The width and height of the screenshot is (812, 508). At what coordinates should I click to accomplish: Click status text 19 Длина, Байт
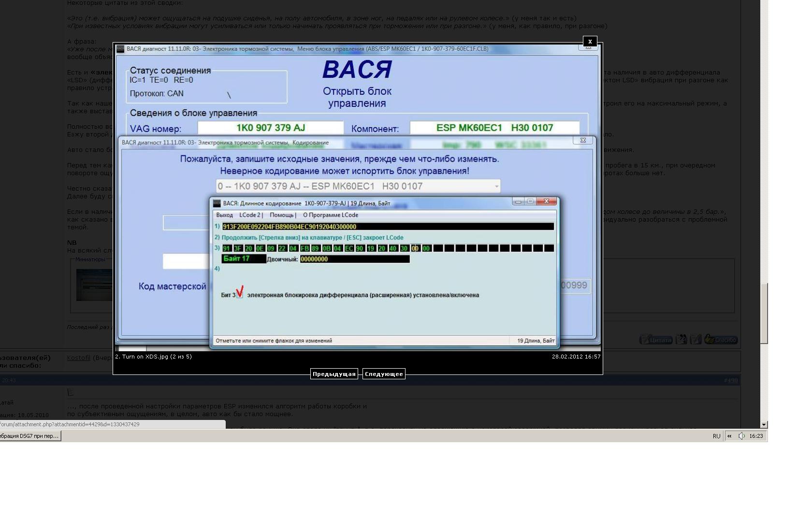[x=536, y=341]
